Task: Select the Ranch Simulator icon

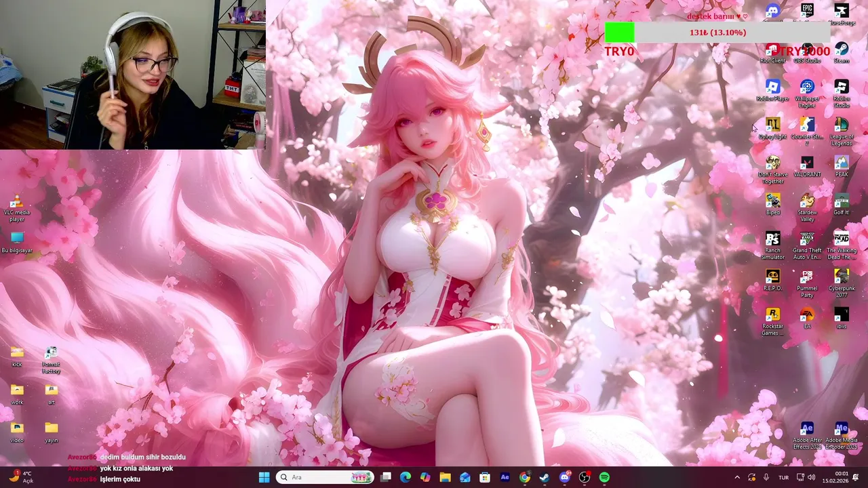Action: (x=772, y=245)
